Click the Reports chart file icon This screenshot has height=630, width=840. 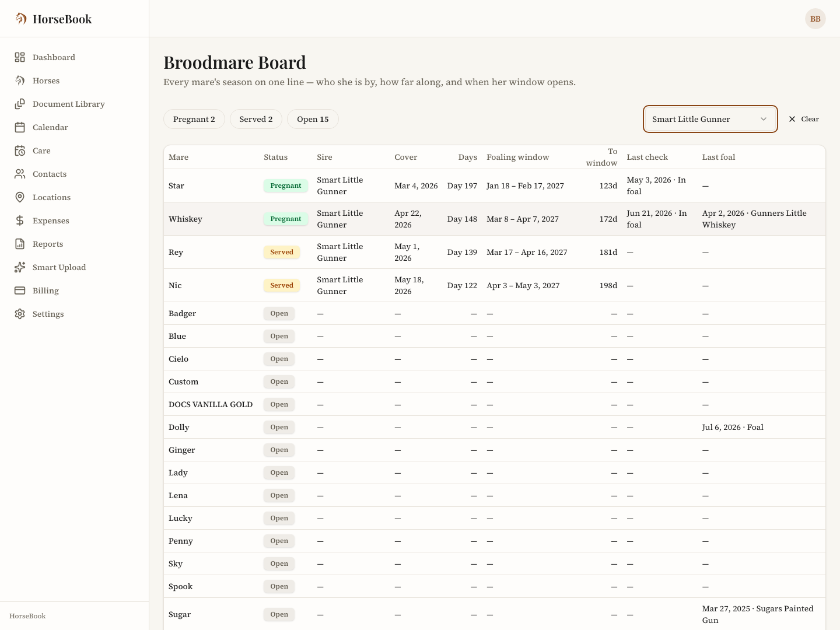tap(20, 244)
